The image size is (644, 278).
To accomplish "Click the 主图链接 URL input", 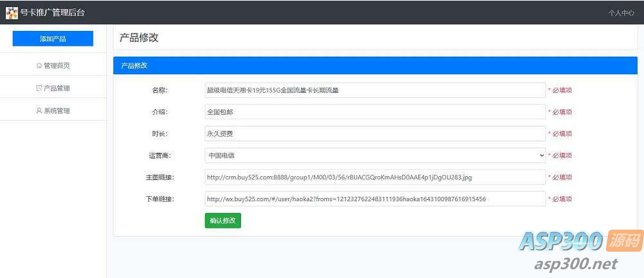I will [x=375, y=177].
